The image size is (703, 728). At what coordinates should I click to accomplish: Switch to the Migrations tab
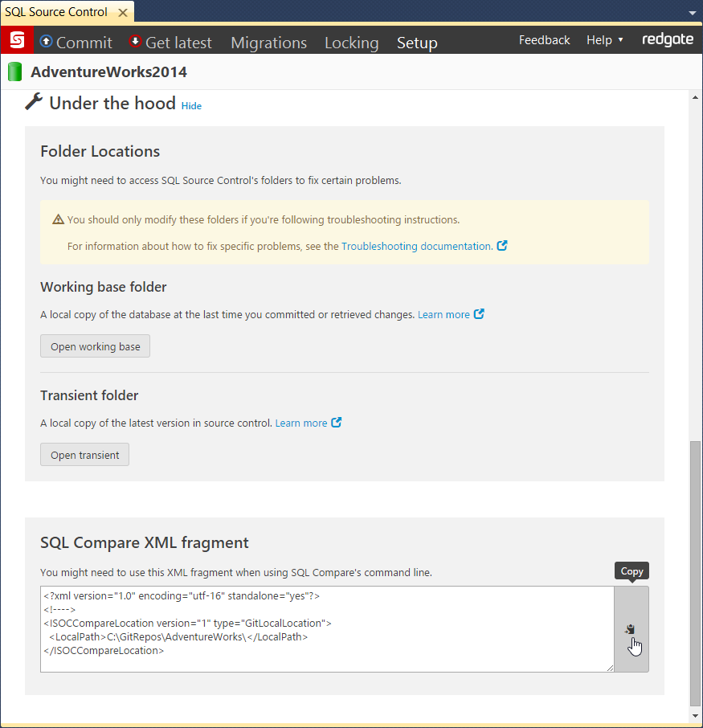tap(268, 43)
